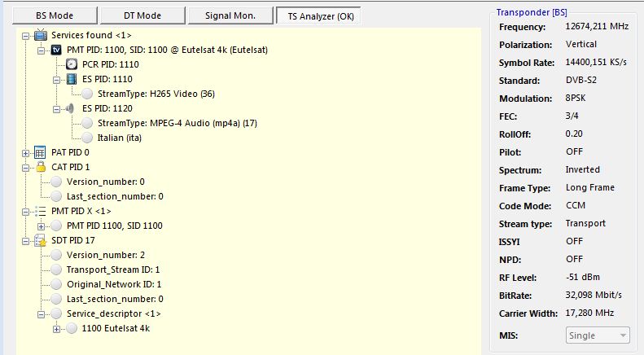Click the modulation value 8PSK

click(x=576, y=98)
